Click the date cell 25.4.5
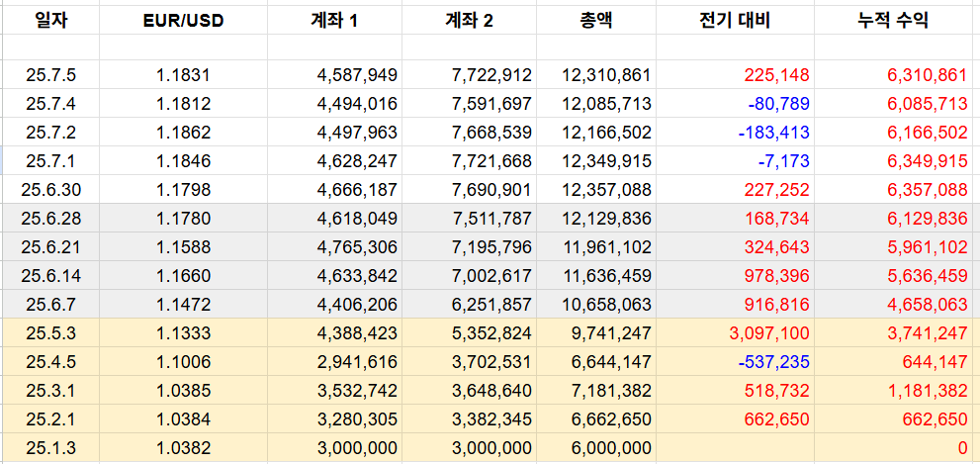 [50, 361]
